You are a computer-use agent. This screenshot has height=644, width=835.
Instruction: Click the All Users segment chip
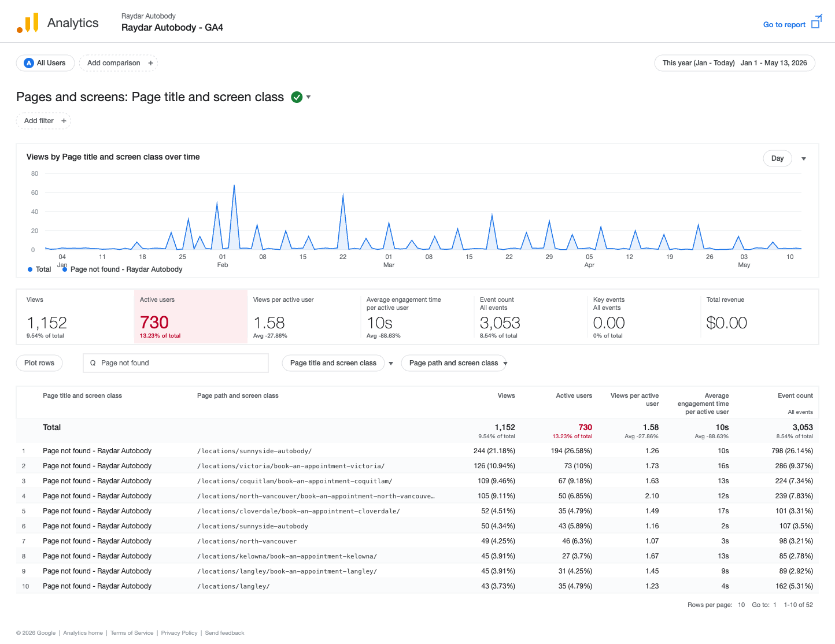point(45,63)
